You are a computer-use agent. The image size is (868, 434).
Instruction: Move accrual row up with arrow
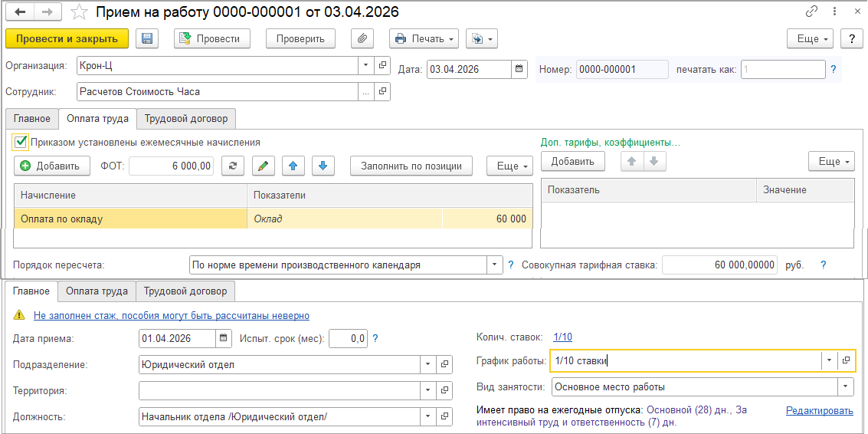(293, 166)
